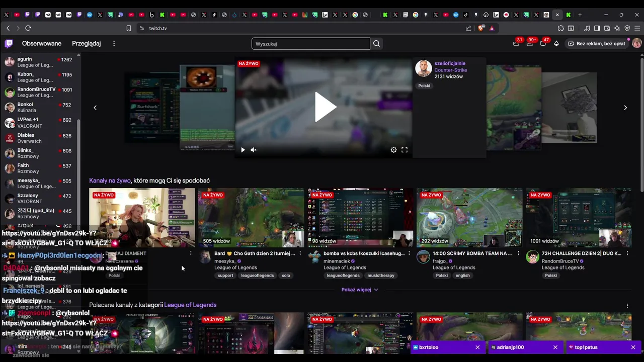Image resolution: width=644 pixels, height=362 pixels.
Task: Unmute the featured stream player
Action: [x=254, y=150]
